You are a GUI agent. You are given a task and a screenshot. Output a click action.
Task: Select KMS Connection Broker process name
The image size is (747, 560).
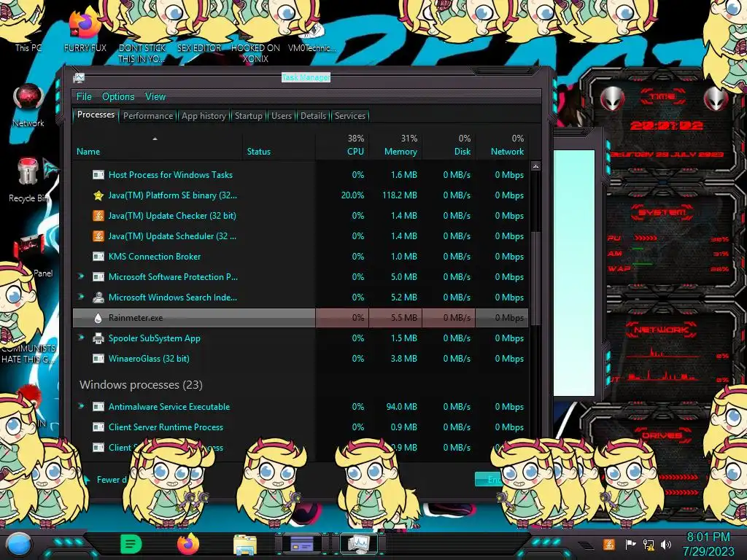tap(155, 256)
